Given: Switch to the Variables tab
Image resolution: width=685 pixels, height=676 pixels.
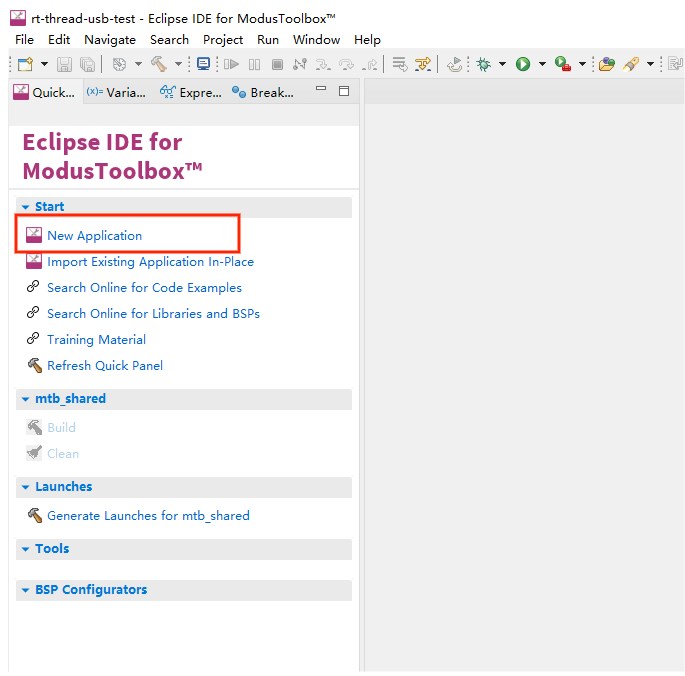Looking at the screenshot, I should click(116, 92).
